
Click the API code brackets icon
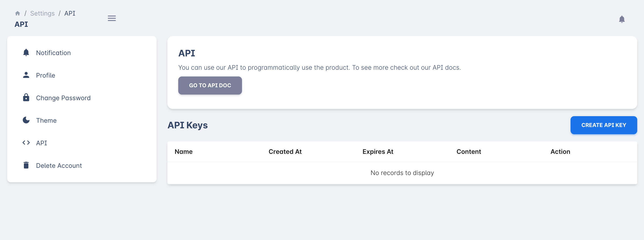click(x=26, y=143)
